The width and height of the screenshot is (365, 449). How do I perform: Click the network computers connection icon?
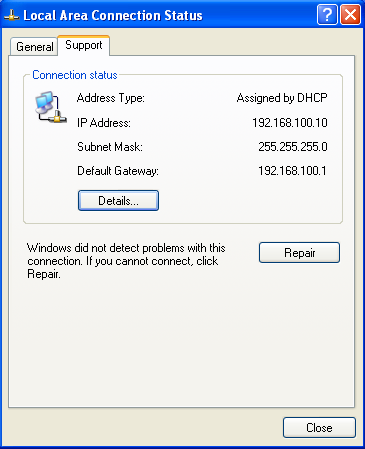click(x=51, y=107)
